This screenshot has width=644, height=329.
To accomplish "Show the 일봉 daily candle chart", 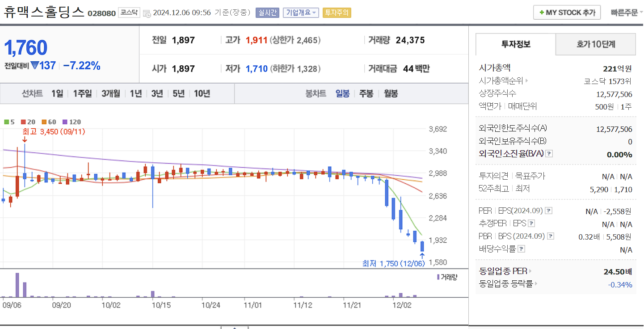I will (x=343, y=93).
